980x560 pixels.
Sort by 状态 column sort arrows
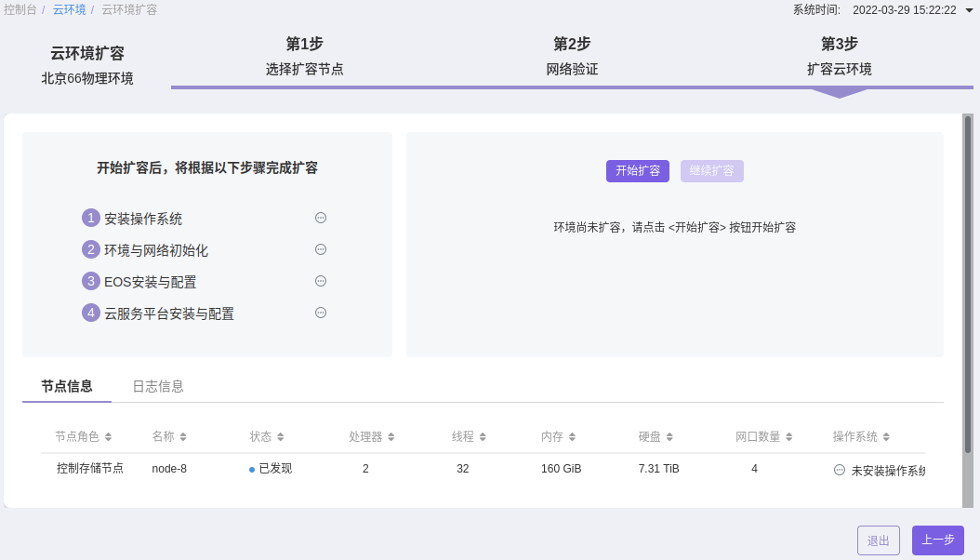point(281,437)
